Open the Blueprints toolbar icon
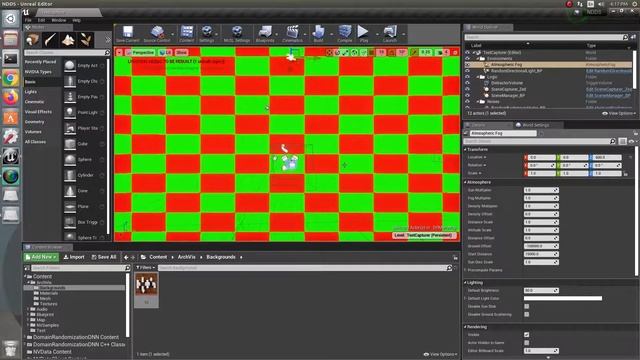 265,34
